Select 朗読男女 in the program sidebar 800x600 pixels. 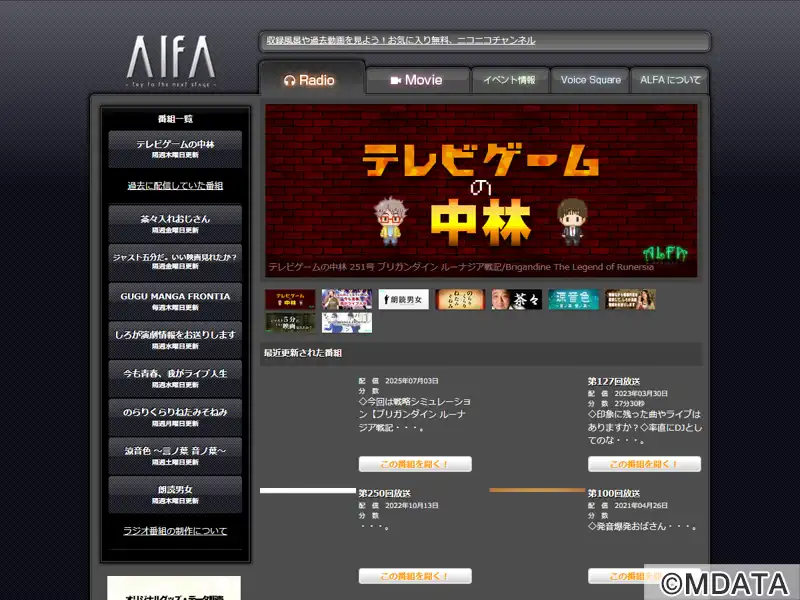point(175,495)
